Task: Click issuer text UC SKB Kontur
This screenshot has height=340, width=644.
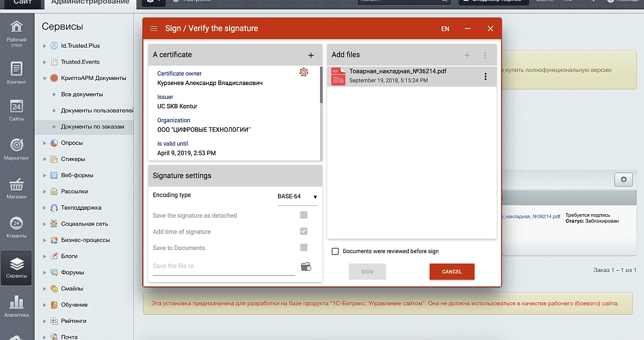Action: pos(177,106)
